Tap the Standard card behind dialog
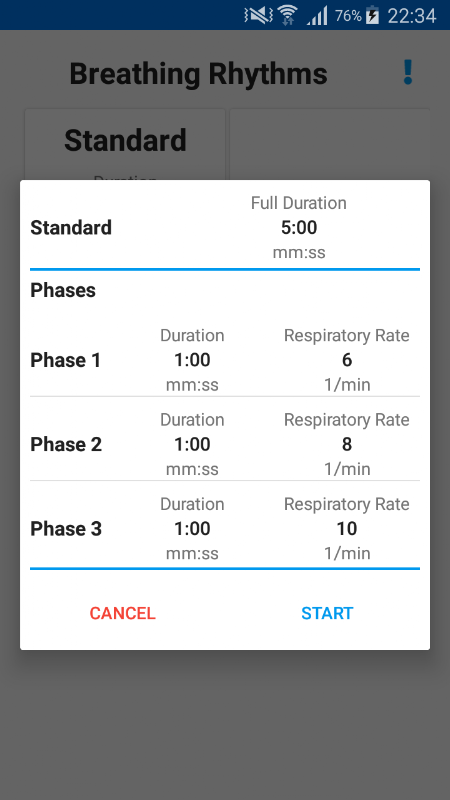 [125, 144]
